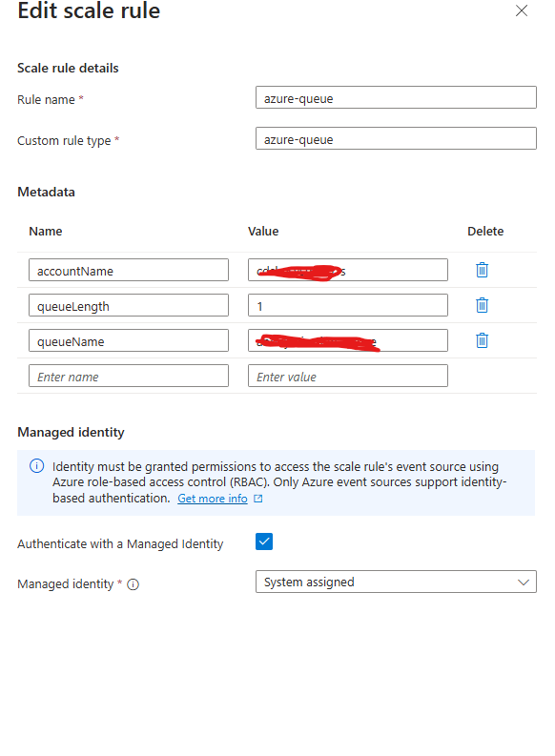Click the queueLength value field showing 1
This screenshot has width=555, height=756.
pyautogui.click(x=348, y=305)
